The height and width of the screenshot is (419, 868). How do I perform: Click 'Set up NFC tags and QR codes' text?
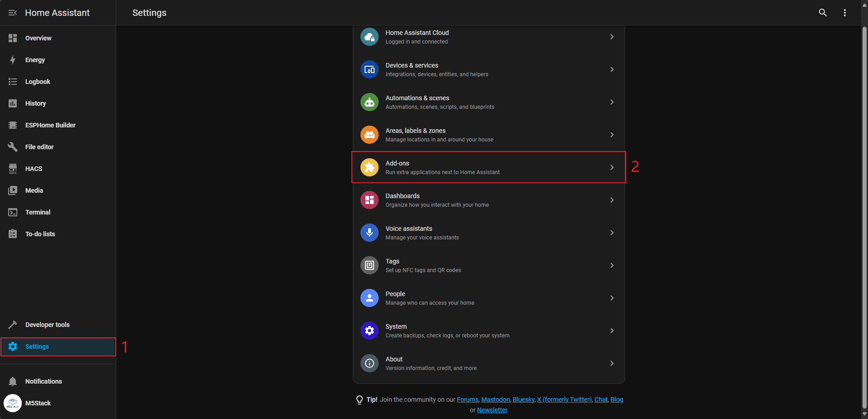point(423,270)
